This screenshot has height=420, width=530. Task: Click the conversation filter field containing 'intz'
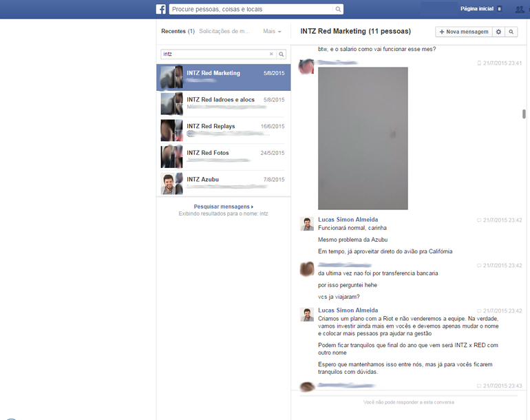pyautogui.click(x=215, y=54)
